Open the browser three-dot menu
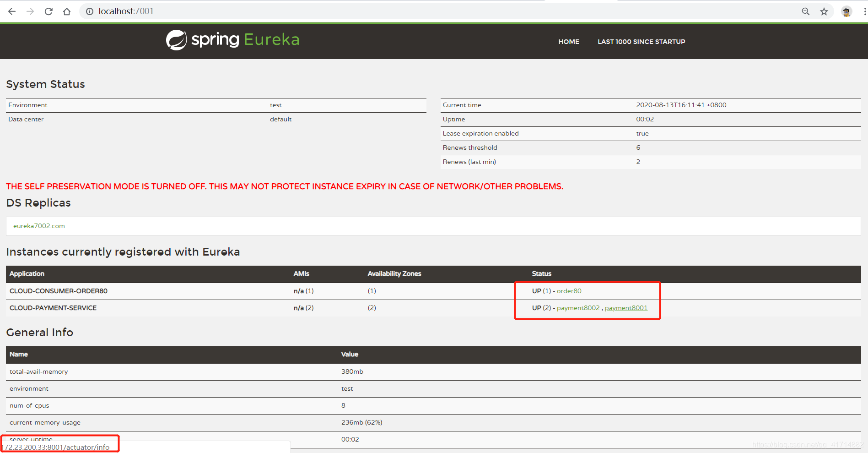This screenshot has height=453, width=868. pos(864,11)
